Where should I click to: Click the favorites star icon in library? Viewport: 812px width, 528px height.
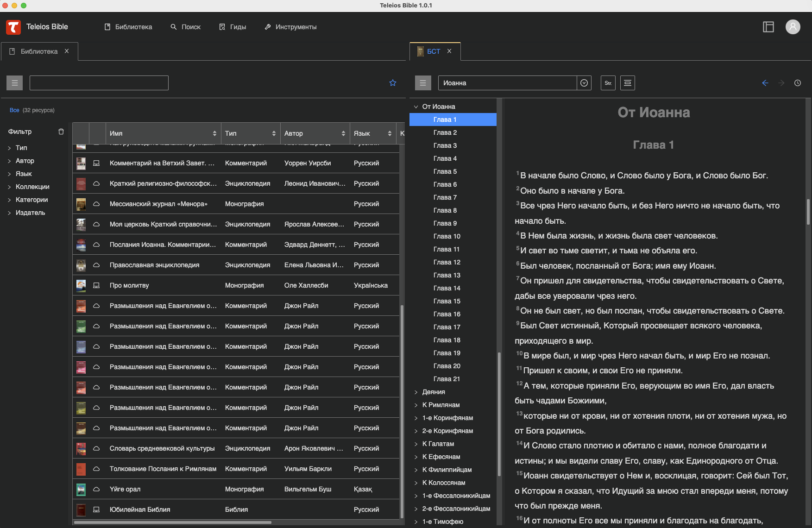393,83
